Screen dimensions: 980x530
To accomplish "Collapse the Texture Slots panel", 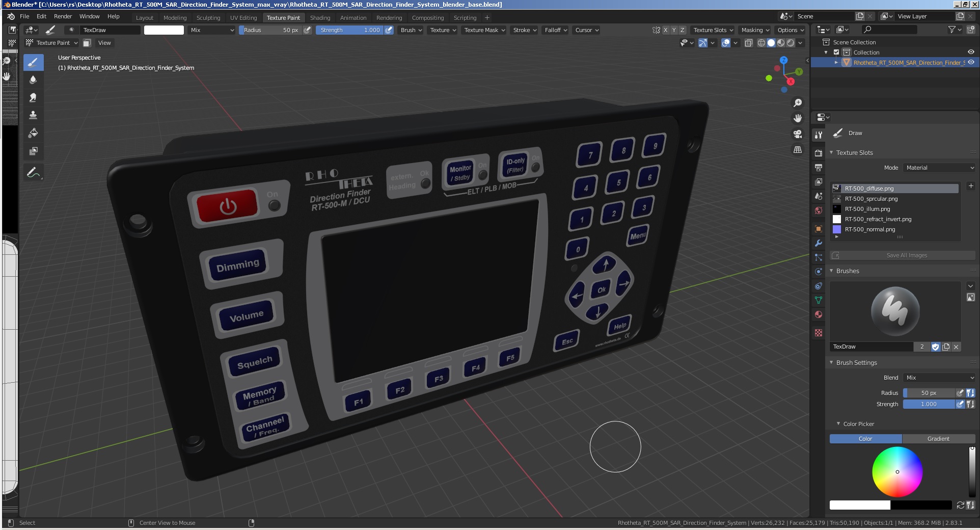I will coord(831,152).
